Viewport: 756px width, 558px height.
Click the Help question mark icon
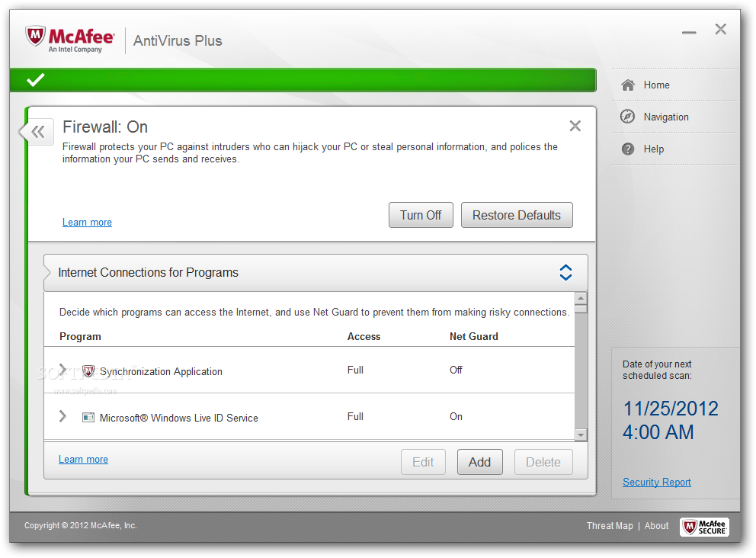click(628, 149)
